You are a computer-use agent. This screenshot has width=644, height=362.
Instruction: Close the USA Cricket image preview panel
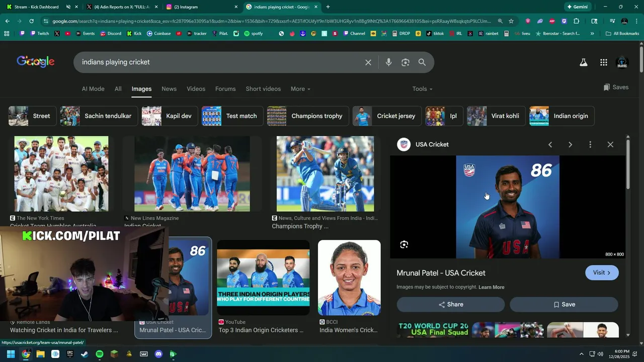[x=610, y=144]
